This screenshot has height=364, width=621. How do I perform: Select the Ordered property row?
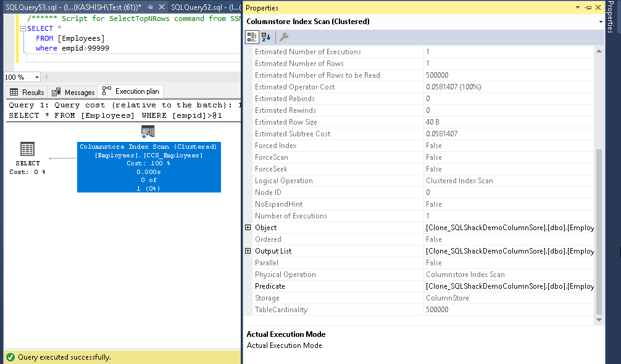coord(423,239)
